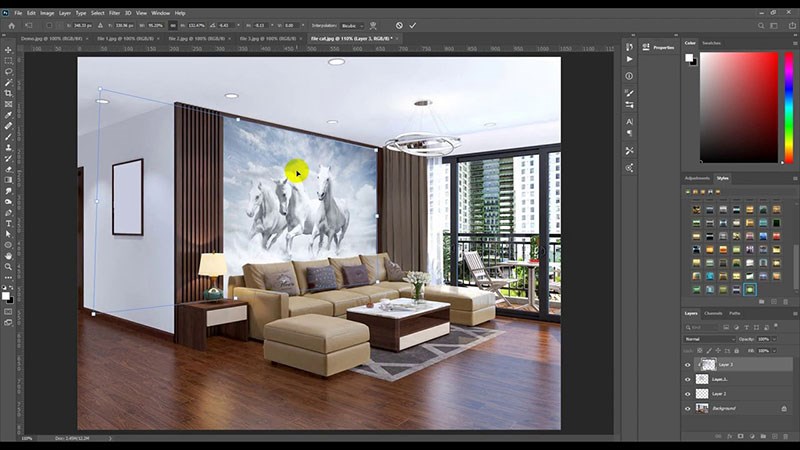The height and width of the screenshot is (450, 800).
Task: Open the Window menu
Action: 160,13
